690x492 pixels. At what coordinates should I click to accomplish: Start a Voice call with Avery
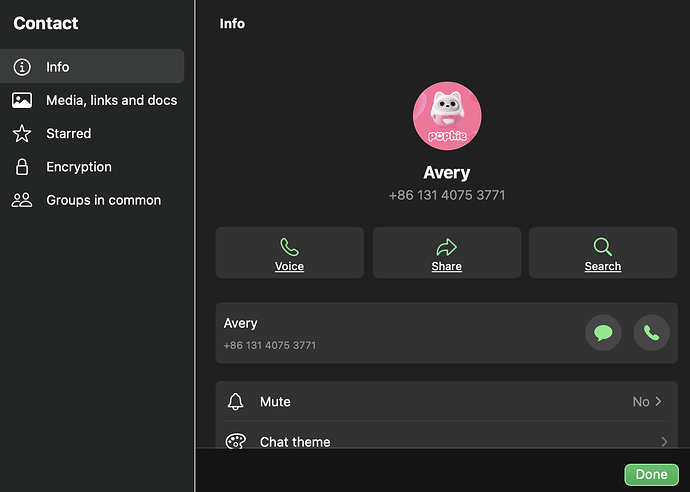tap(290, 253)
